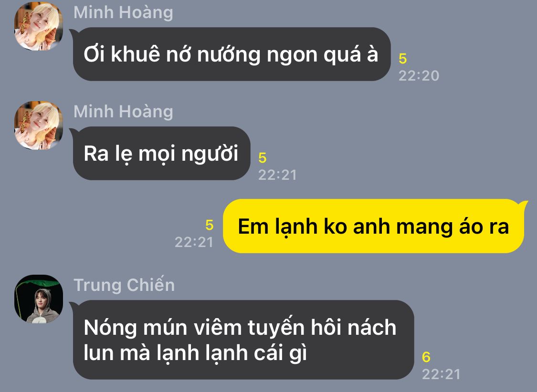Tap unread count 6 on Trung Chiến's message

(x=426, y=357)
